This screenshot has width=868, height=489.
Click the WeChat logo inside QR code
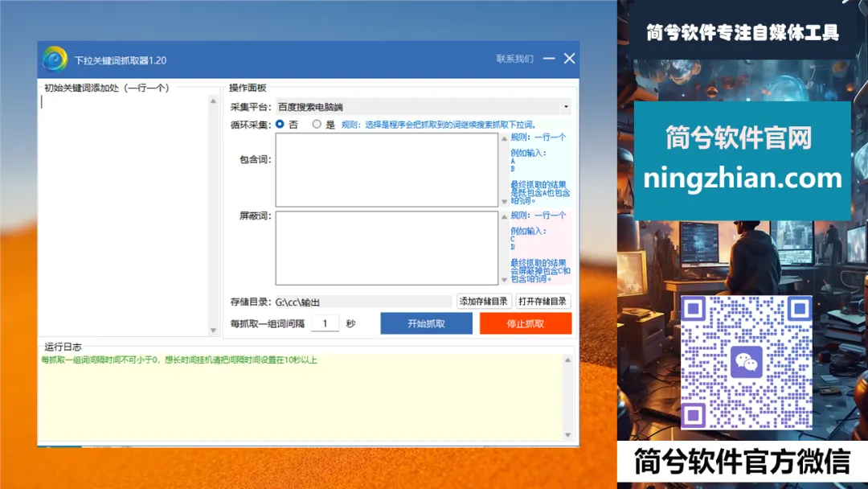746,362
